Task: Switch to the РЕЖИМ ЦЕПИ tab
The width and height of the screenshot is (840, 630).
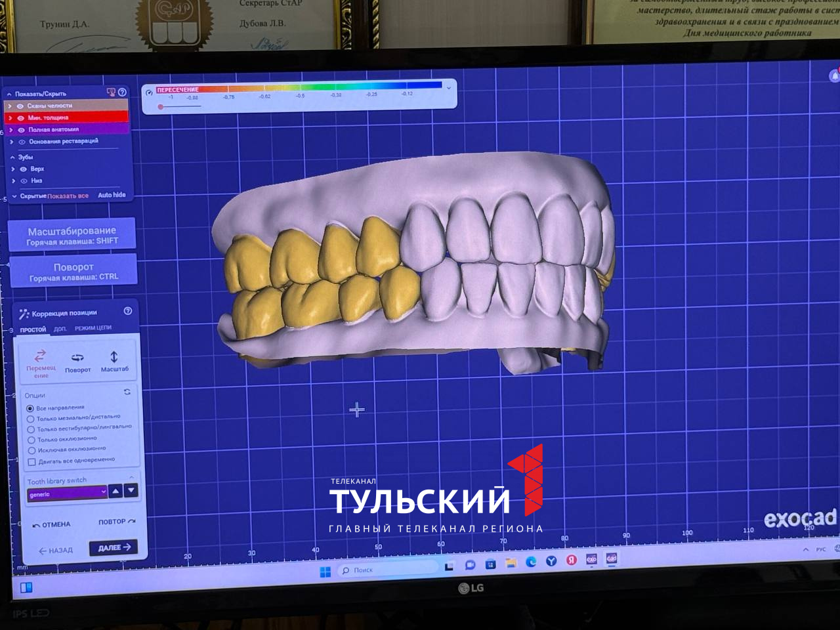Action: click(x=93, y=328)
